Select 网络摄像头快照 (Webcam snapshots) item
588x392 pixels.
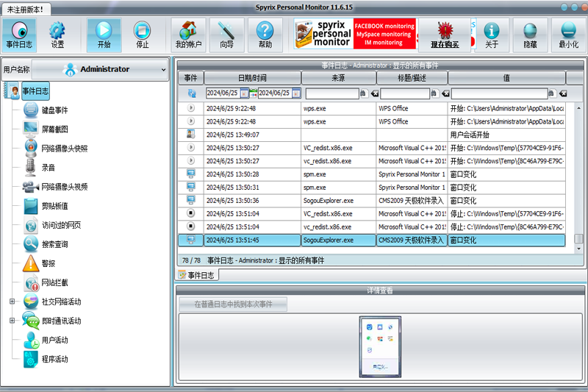click(x=56, y=149)
